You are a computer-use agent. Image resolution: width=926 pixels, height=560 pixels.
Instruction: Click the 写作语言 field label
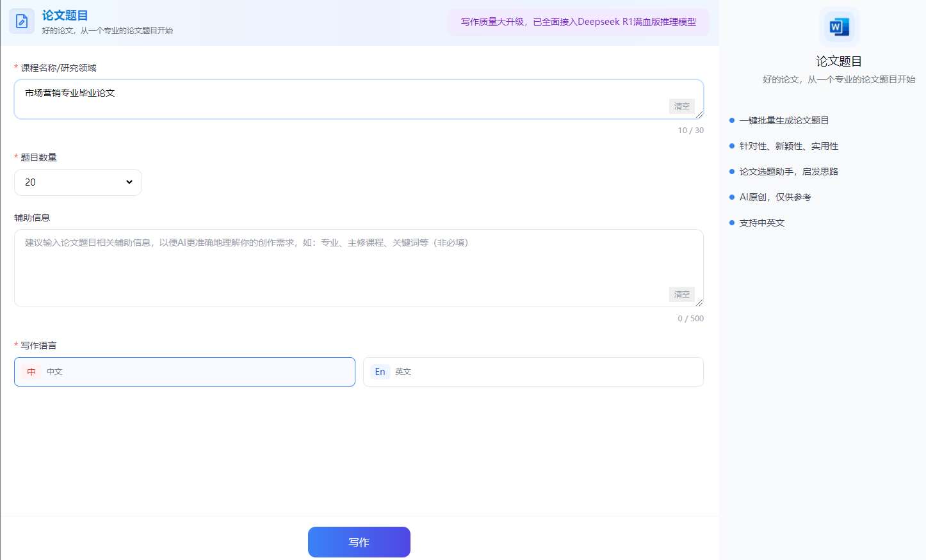[38, 346]
